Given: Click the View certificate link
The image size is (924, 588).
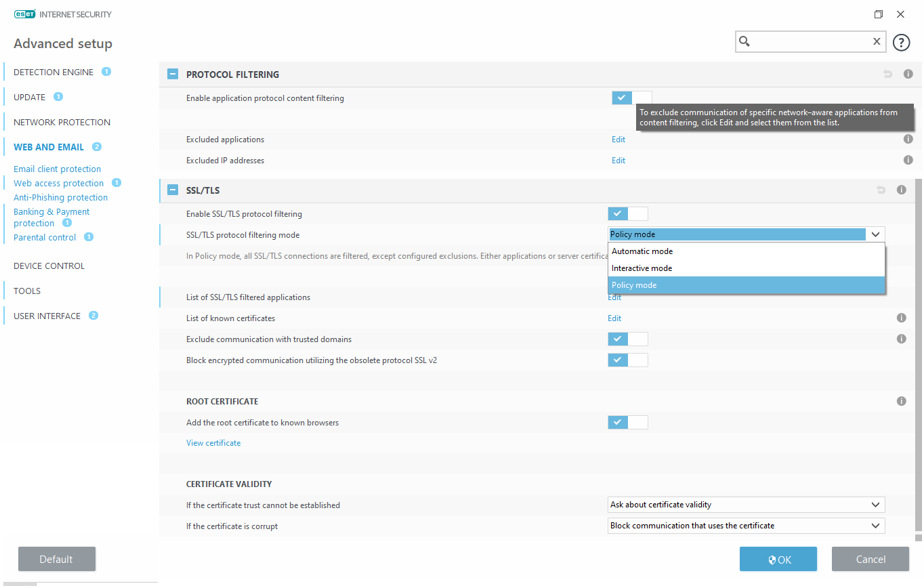Looking at the screenshot, I should [213, 443].
